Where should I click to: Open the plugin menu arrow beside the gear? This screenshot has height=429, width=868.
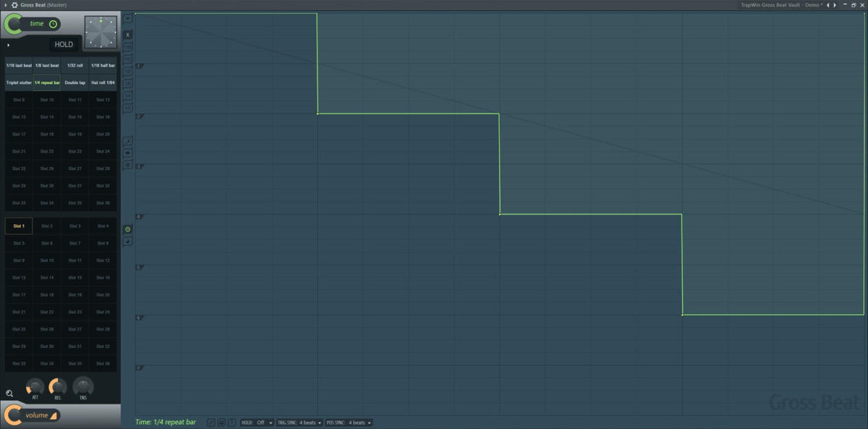[6, 5]
